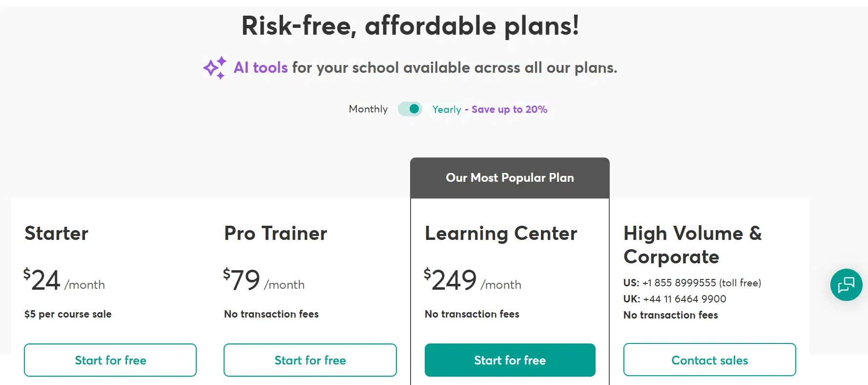Toggle the Monthly/Yearly billing switch
The height and width of the screenshot is (385, 868).
[410, 109]
